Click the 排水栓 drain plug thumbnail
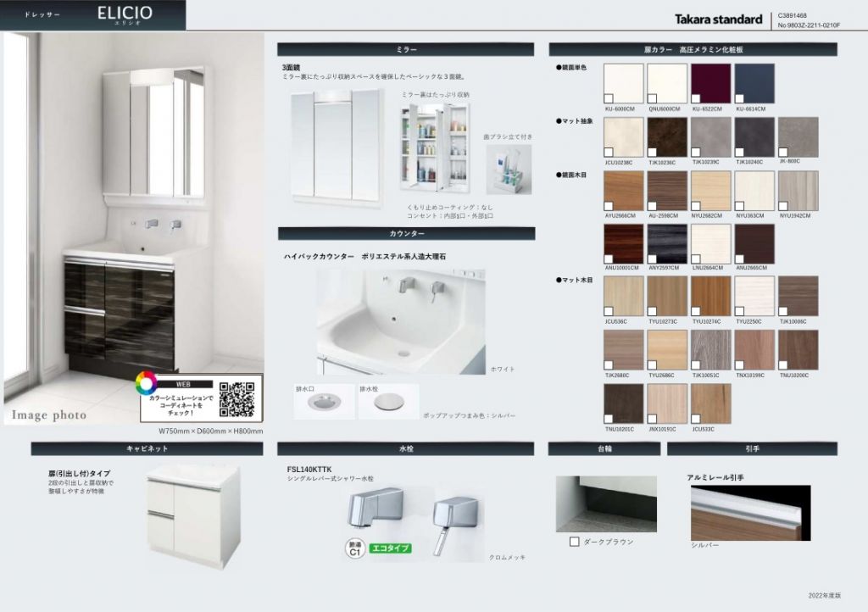The image size is (868, 612). (388, 401)
